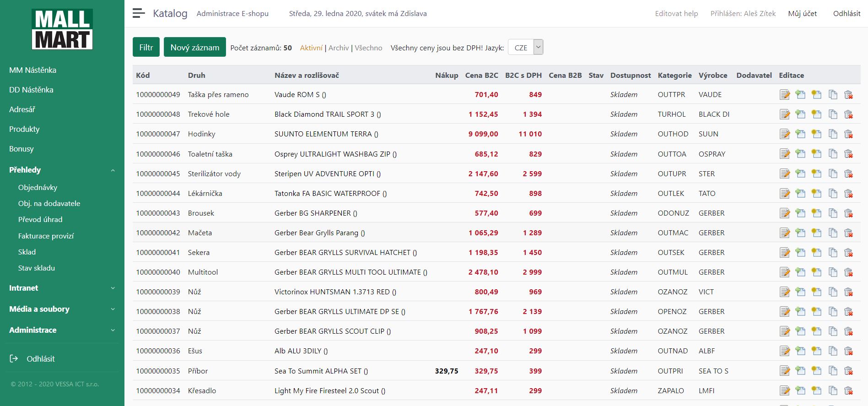Click green plus icon for SUUNTO ELEMENTUM TERRA
The width and height of the screenshot is (868, 406).
pos(800,134)
